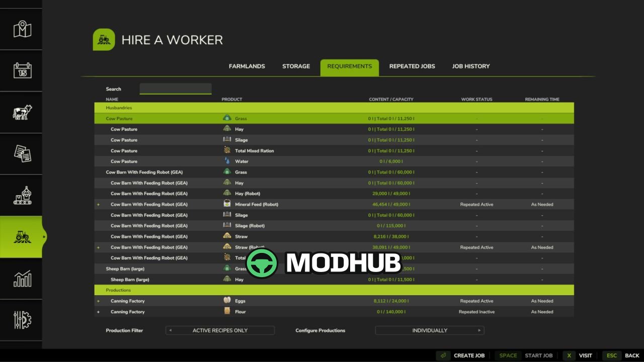Select the tractor worker sidebar icon
Viewport: 644px width, 362px height.
22,237
